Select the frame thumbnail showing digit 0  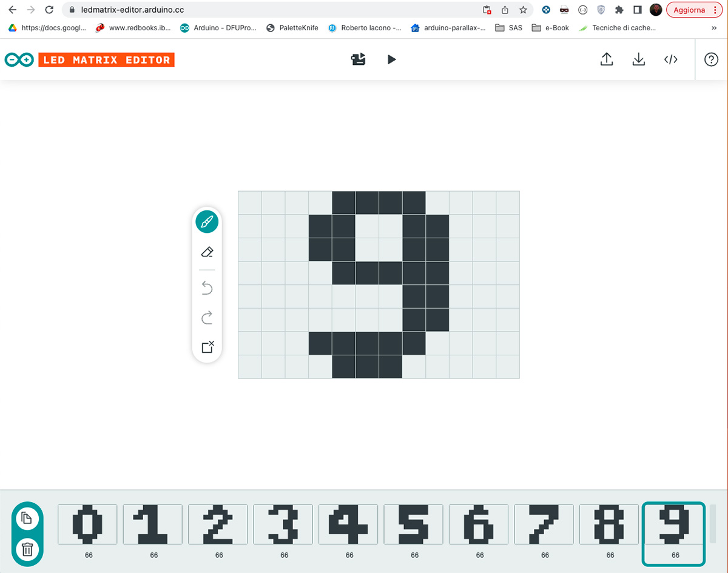[87, 524]
